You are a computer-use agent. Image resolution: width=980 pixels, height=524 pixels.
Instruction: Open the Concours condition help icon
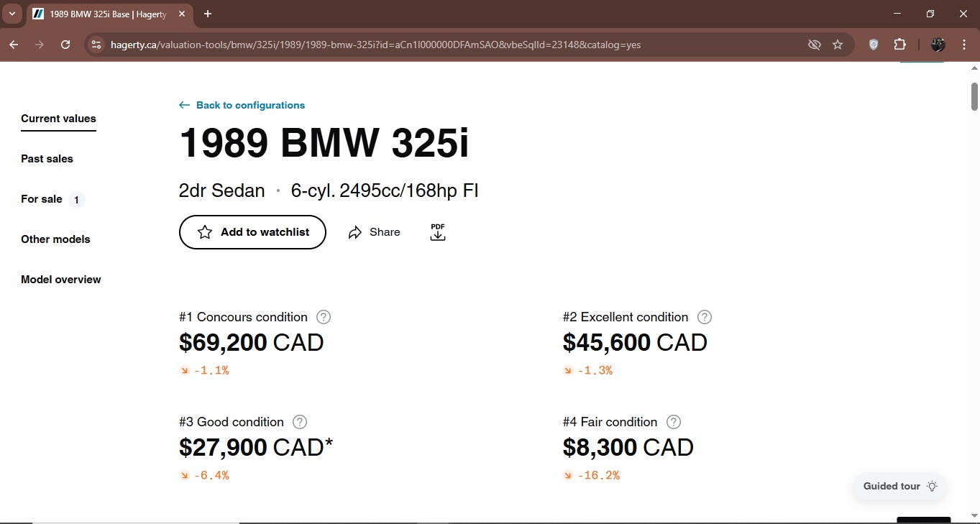tap(324, 317)
